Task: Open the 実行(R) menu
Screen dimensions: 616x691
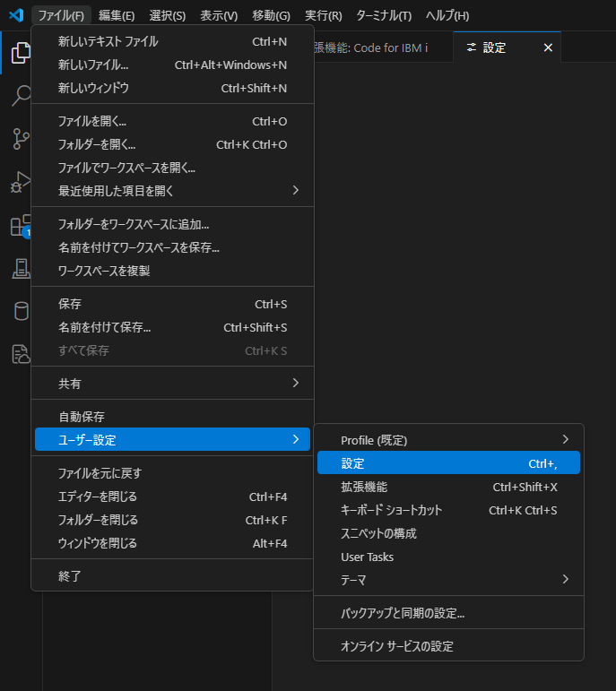Action: [x=324, y=16]
